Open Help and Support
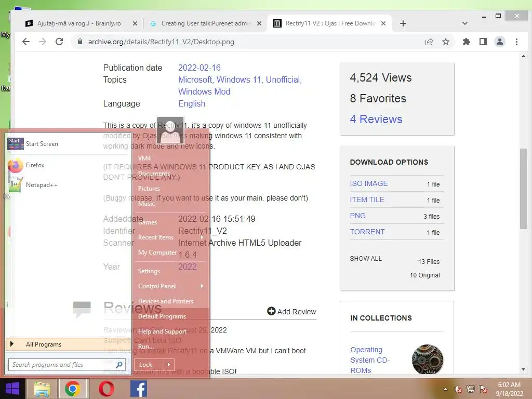This screenshot has width=532, height=399. tap(162, 331)
